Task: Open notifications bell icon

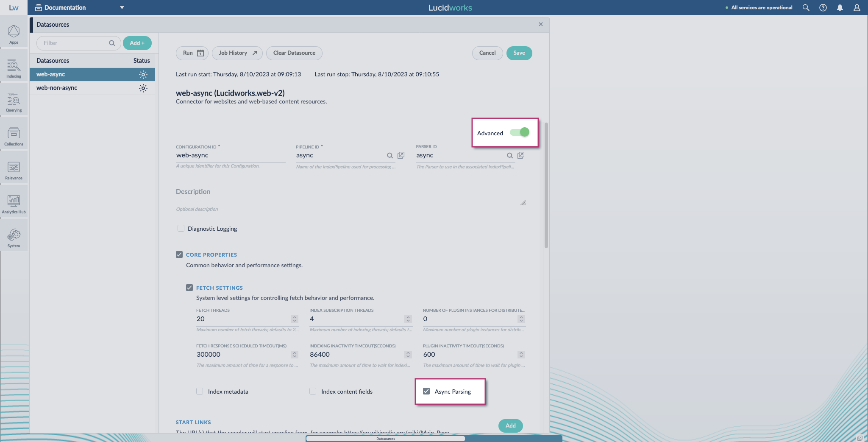Action: [840, 8]
